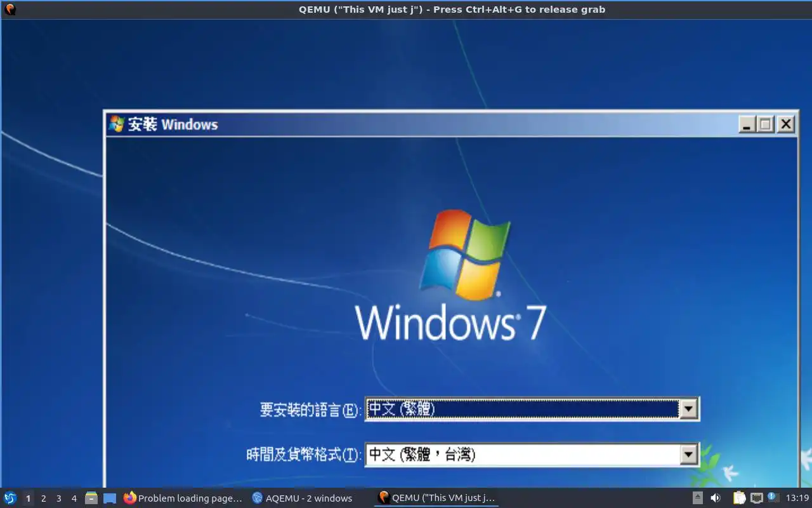Minimize the 安裝 Windows dialog
This screenshot has height=508, width=812.
(x=747, y=124)
